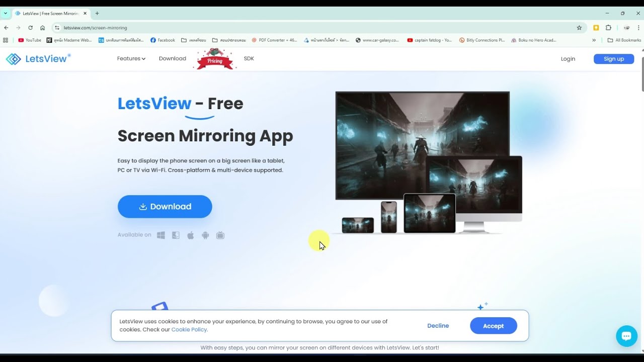This screenshot has width=644, height=362.
Task: Open the apps grid in bookmarks bar
Action: point(6,40)
